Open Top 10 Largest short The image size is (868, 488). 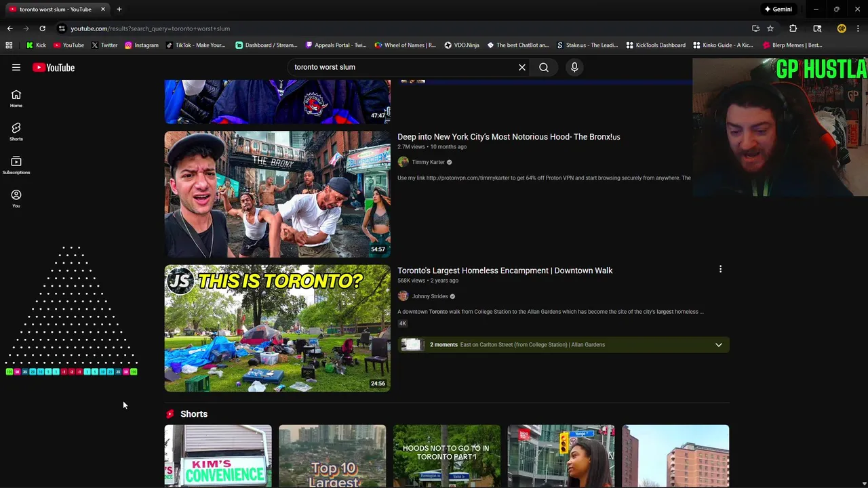332,456
